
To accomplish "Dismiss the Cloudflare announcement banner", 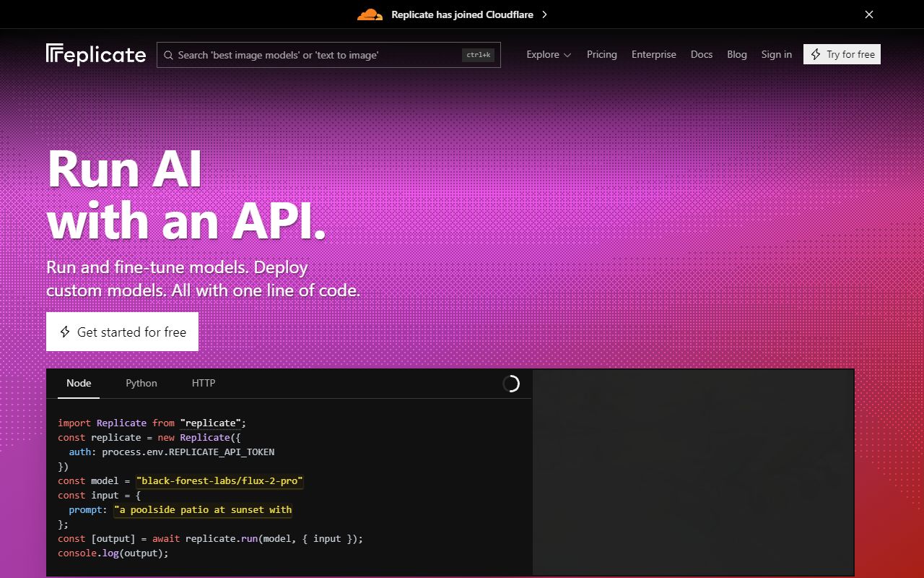I will tap(868, 14).
